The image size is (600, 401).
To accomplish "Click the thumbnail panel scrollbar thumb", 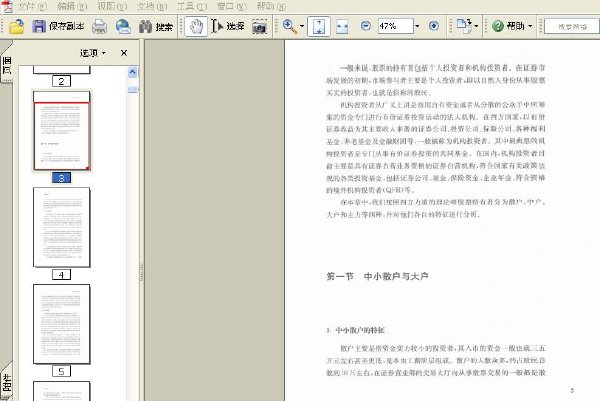I will click(132, 89).
